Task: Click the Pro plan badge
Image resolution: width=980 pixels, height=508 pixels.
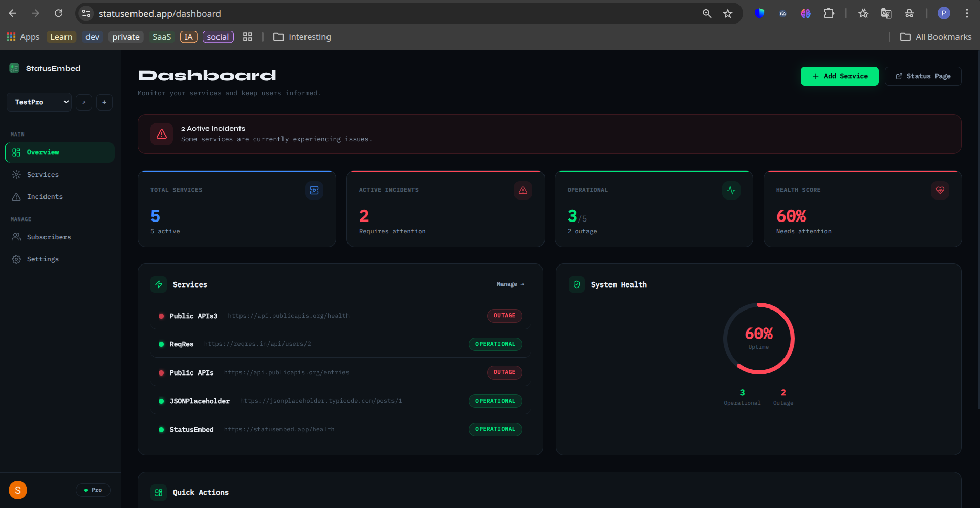Action: point(93,490)
